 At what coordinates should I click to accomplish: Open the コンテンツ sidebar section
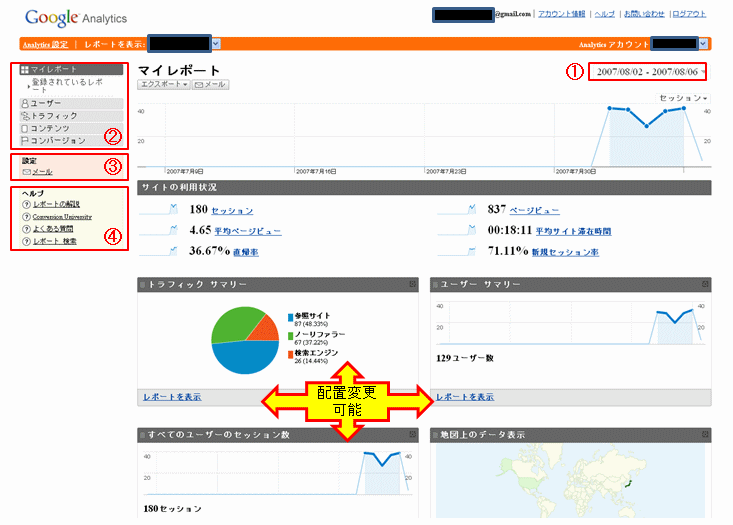(71, 128)
